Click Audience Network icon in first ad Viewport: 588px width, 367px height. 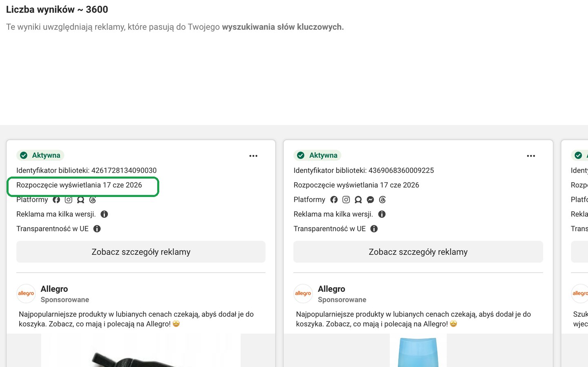coord(81,199)
